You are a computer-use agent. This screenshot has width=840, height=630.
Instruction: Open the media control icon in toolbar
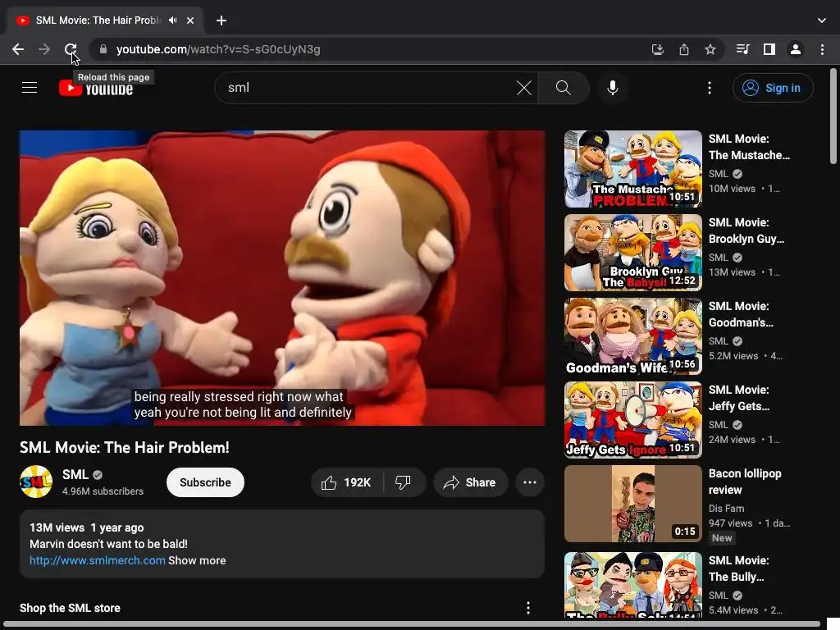[742, 49]
